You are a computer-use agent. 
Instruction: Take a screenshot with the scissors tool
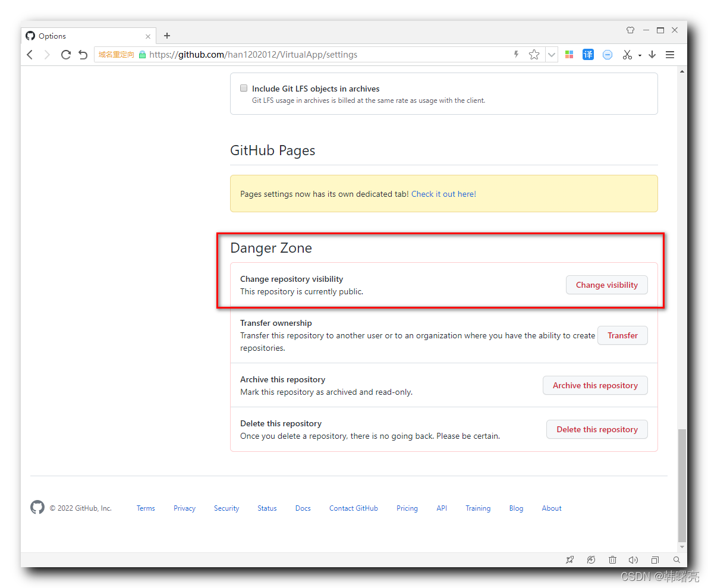click(x=627, y=54)
